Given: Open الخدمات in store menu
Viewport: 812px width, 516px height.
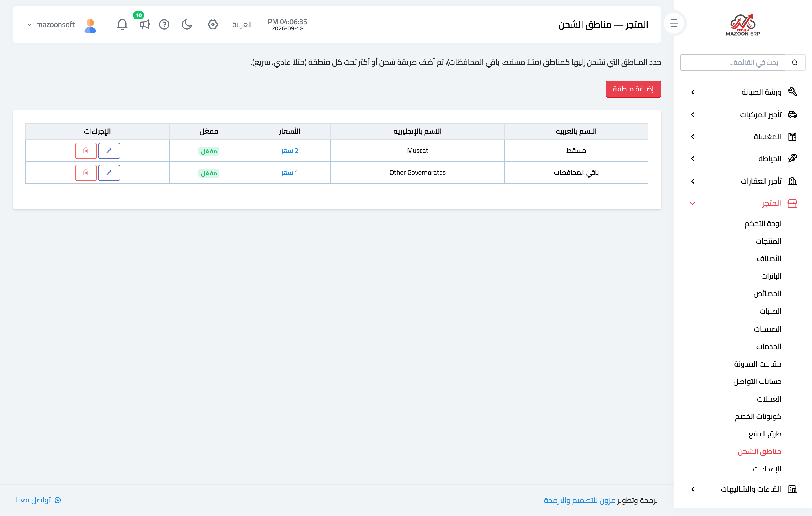Looking at the screenshot, I should 769,346.
